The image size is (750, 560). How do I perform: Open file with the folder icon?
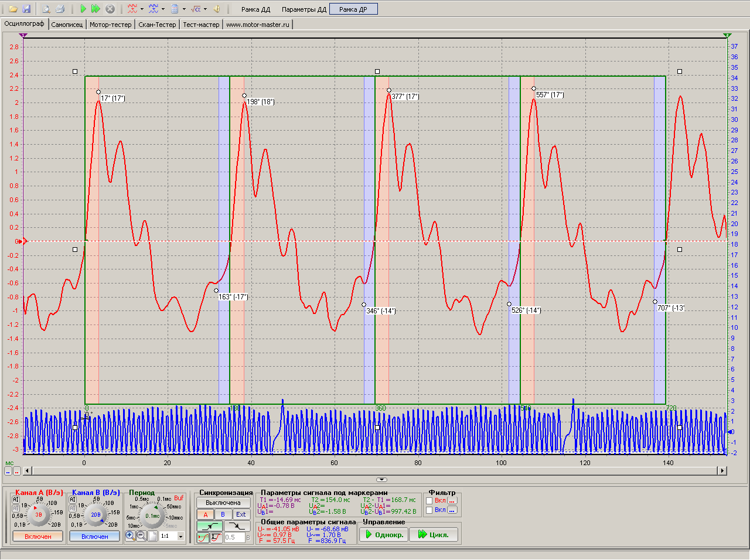pyautogui.click(x=13, y=9)
